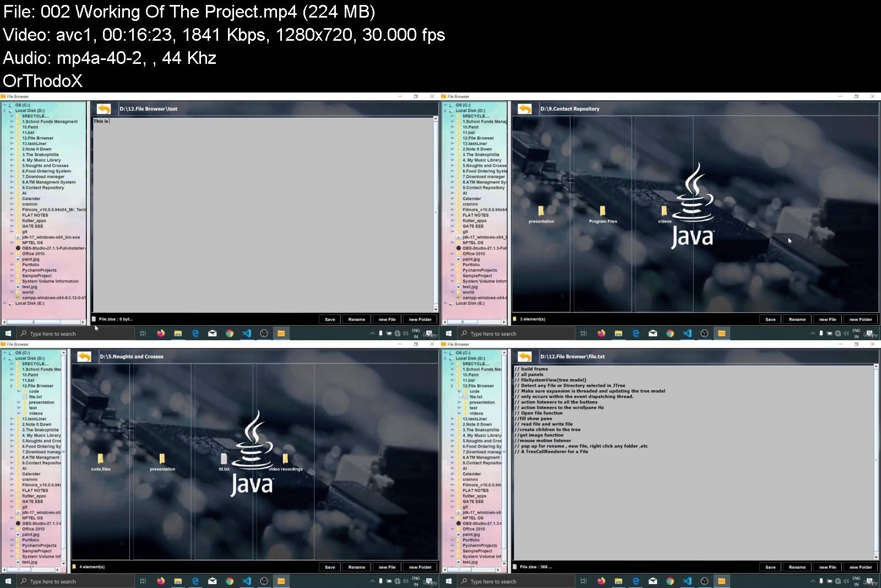Click the back arrow beside D:\12.File Browser\file.txt
Screen dimensions: 881x588
[525, 356]
